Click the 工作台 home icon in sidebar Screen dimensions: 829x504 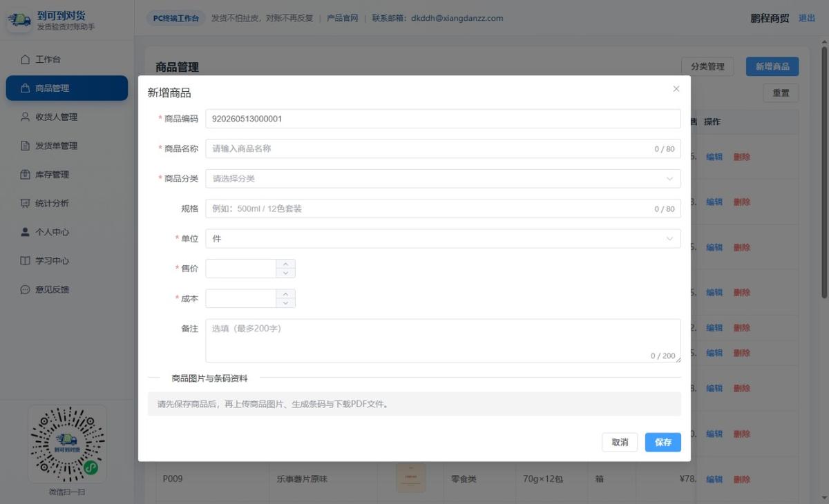25,59
